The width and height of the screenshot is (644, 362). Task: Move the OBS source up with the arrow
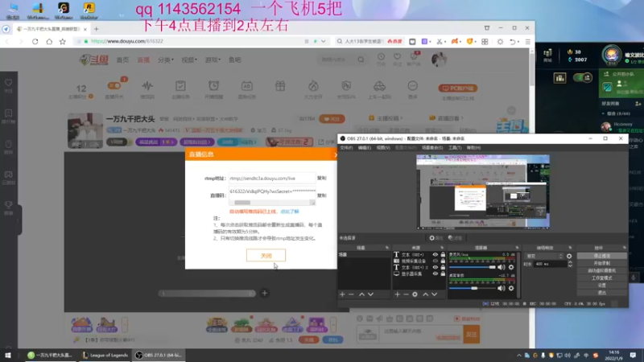[425, 294]
